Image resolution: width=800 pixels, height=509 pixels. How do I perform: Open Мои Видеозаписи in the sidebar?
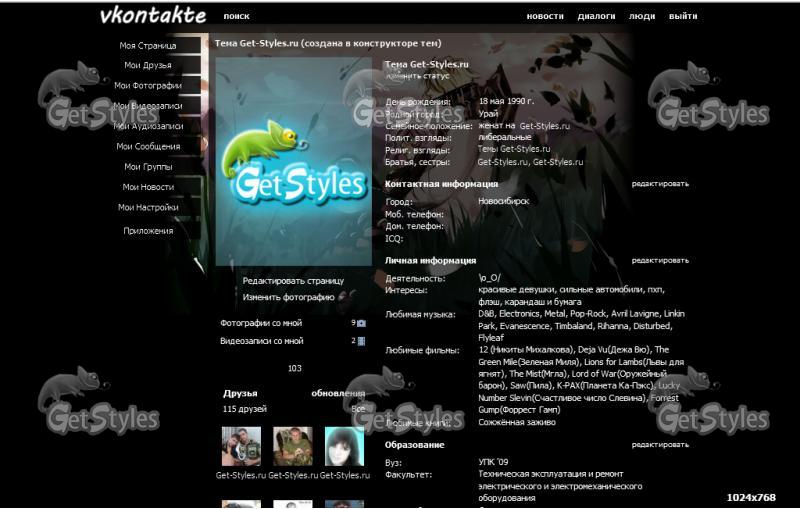pos(148,106)
